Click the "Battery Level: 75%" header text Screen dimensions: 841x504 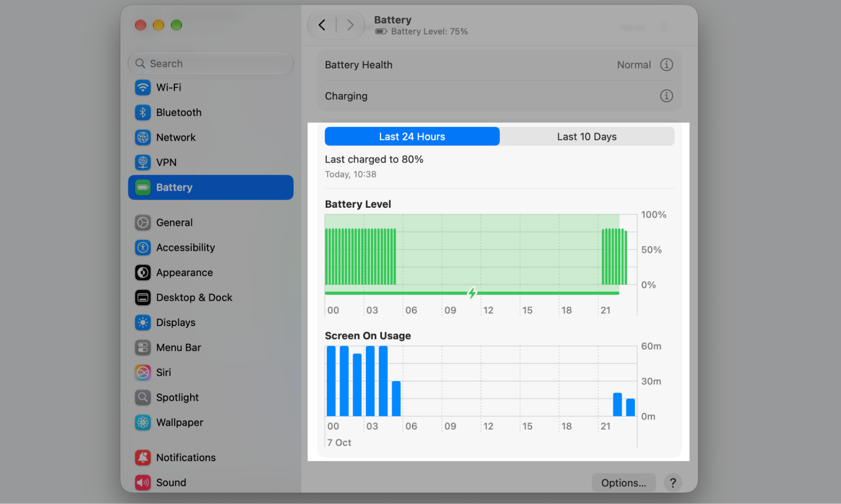[429, 32]
